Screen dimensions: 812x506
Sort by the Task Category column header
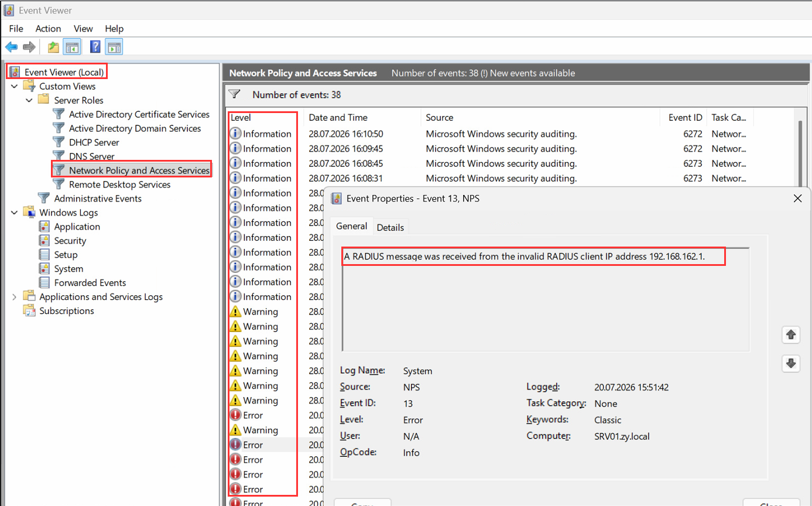pyautogui.click(x=729, y=118)
